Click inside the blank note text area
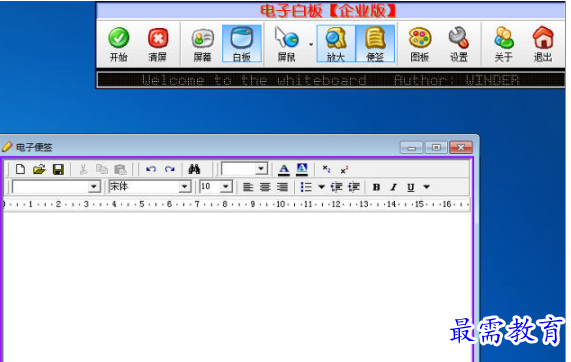The height and width of the screenshot is (362, 571). (237, 287)
